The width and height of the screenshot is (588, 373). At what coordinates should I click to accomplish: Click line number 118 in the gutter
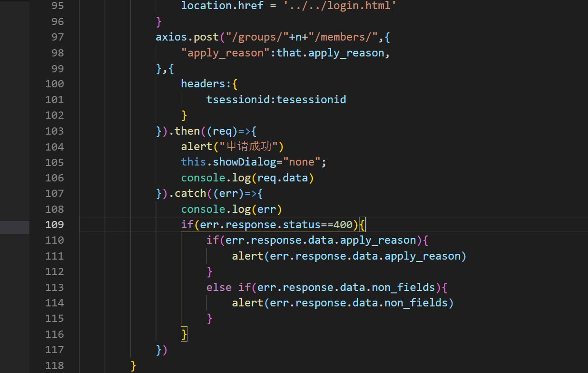coord(54,365)
